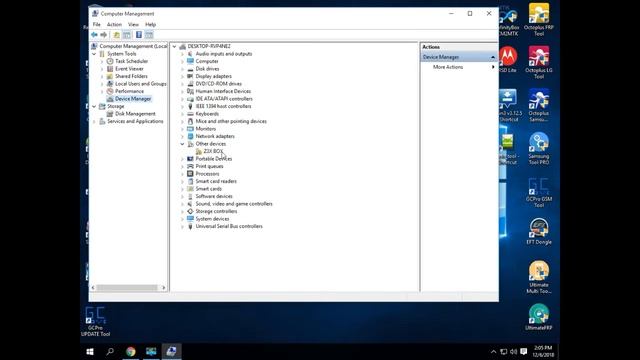Viewport: 640px width, 360px height.
Task: Click the blue Help toolbar icon
Action: tap(139, 35)
